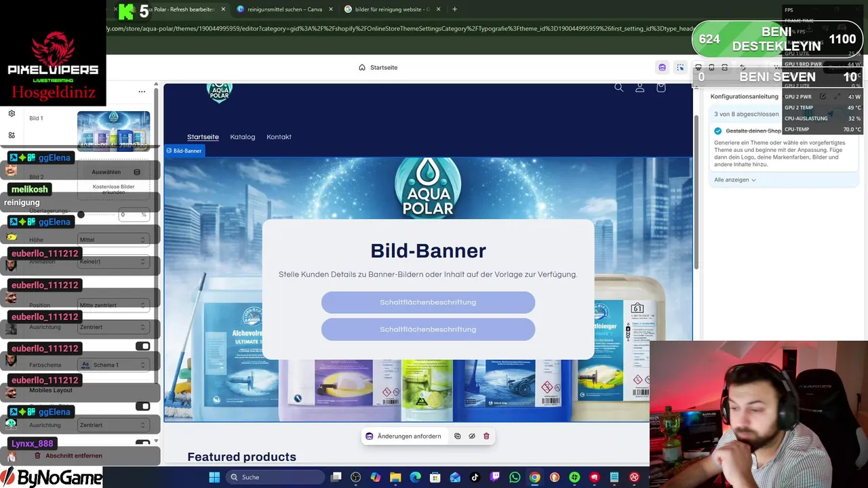Switch to desktop preview icon

tap(698, 67)
